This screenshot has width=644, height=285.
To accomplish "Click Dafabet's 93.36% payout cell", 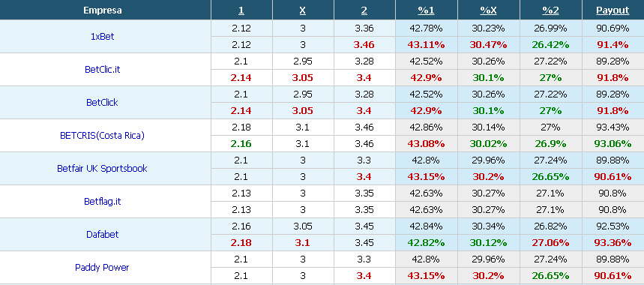I will 613,243.
